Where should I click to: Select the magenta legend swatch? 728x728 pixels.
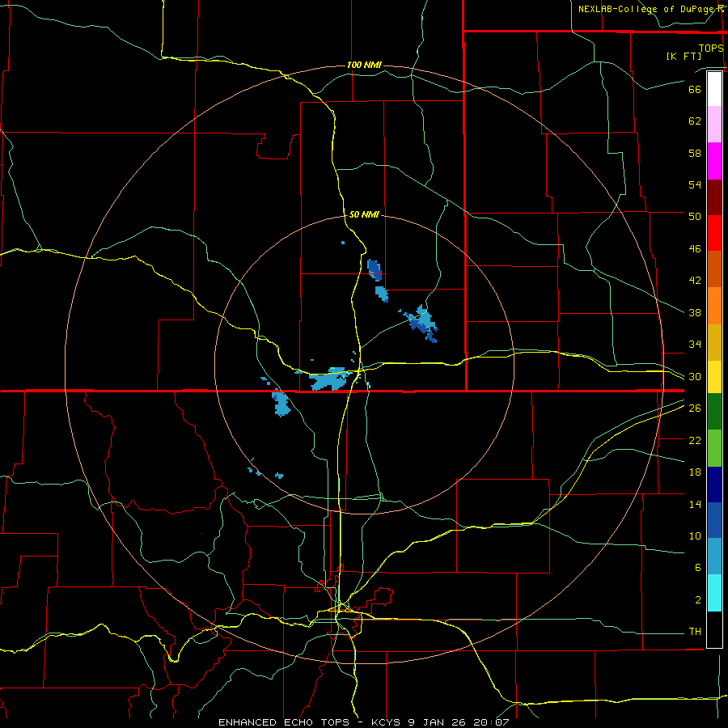coord(714,161)
